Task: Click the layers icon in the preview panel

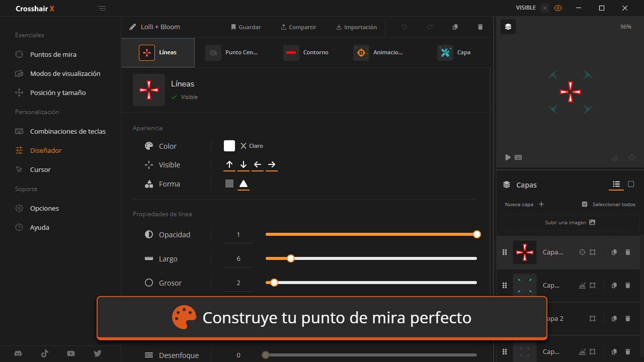Action: coord(508,27)
